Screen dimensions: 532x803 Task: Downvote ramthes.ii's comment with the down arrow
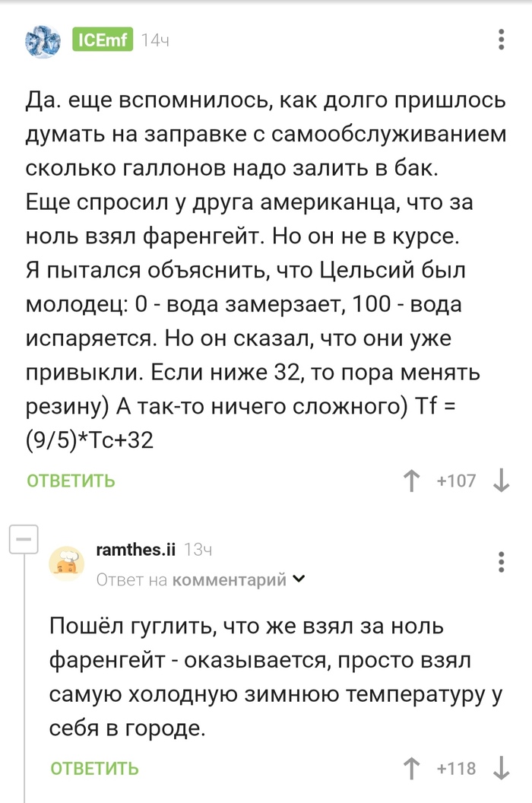pyautogui.click(x=500, y=770)
